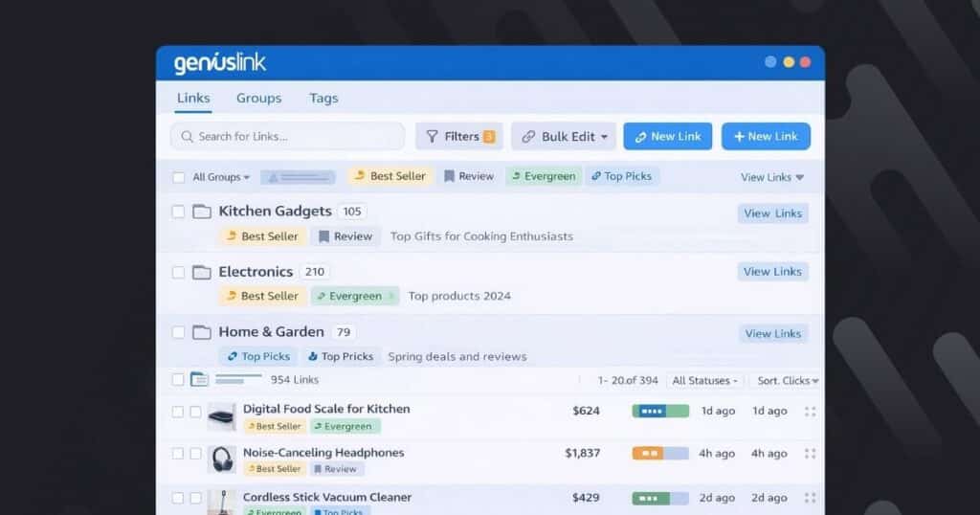Toggle the All Groups select-all checkbox
The image size is (980, 515).
178,177
